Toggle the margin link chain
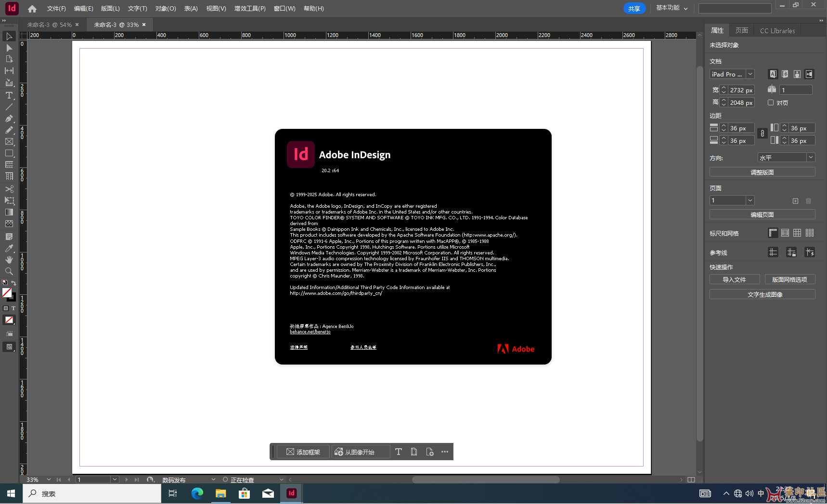This screenshot has width=827, height=504. 762,134
